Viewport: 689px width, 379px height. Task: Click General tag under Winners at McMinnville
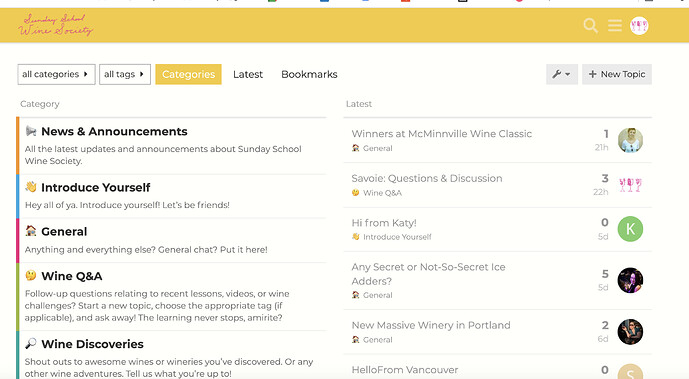click(372, 148)
